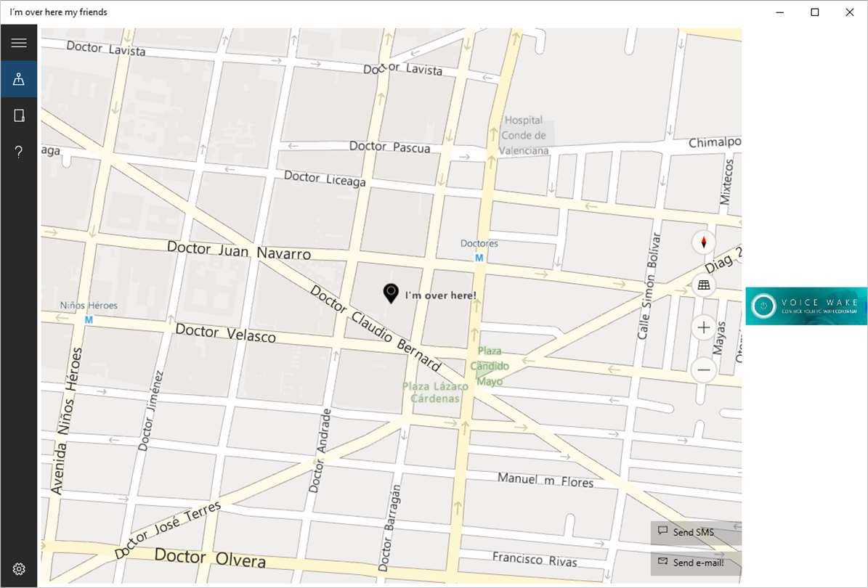Click the Plaza Lázaro Cárdenas label

click(x=435, y=392)
